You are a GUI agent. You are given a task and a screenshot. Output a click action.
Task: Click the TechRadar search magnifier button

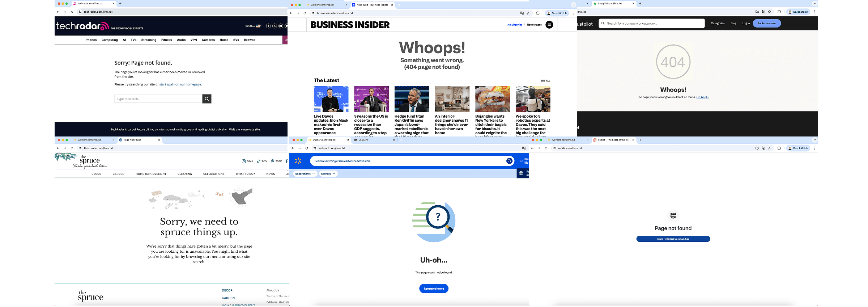click(207, 99)
